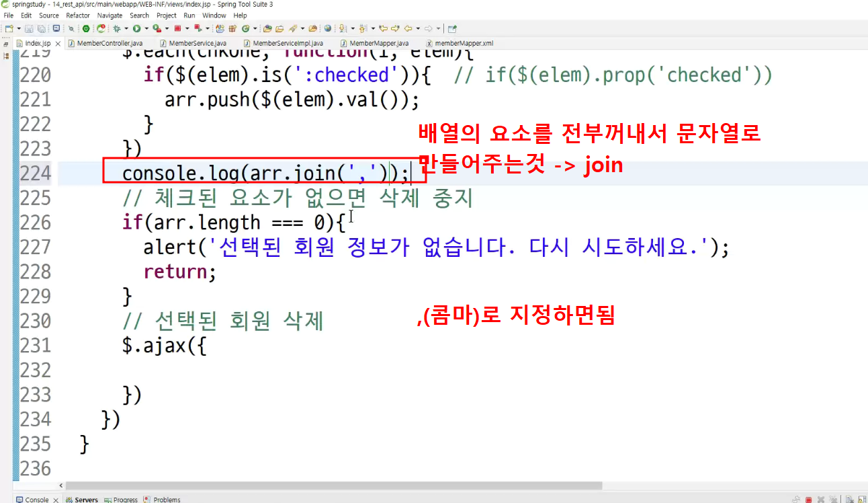Click the Previous Annotation icon
The height and width of the screenshot is (503, 868).
pos(362,28)
